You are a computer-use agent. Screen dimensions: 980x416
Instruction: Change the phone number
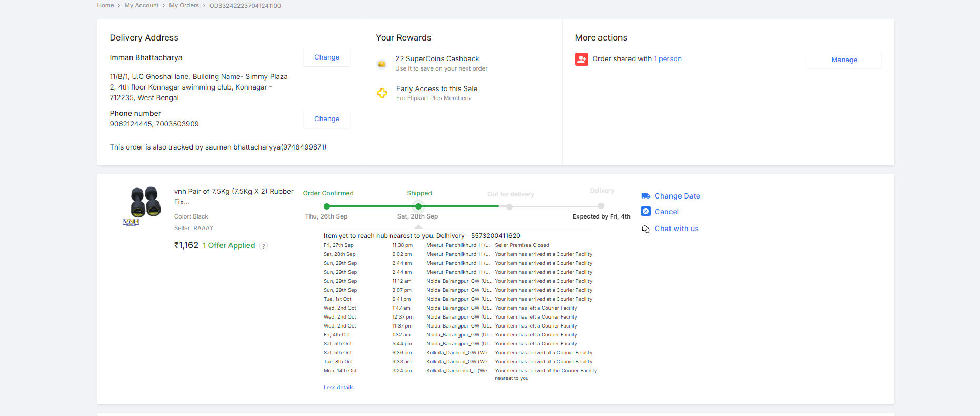coord(327,119)
